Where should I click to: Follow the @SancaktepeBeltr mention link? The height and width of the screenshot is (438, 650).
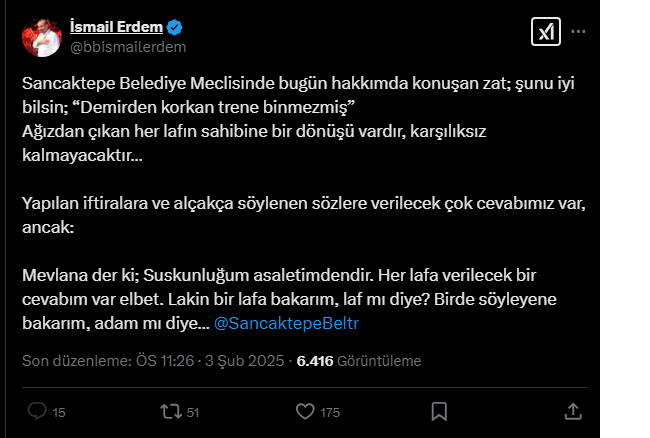[x=287, y=324]
